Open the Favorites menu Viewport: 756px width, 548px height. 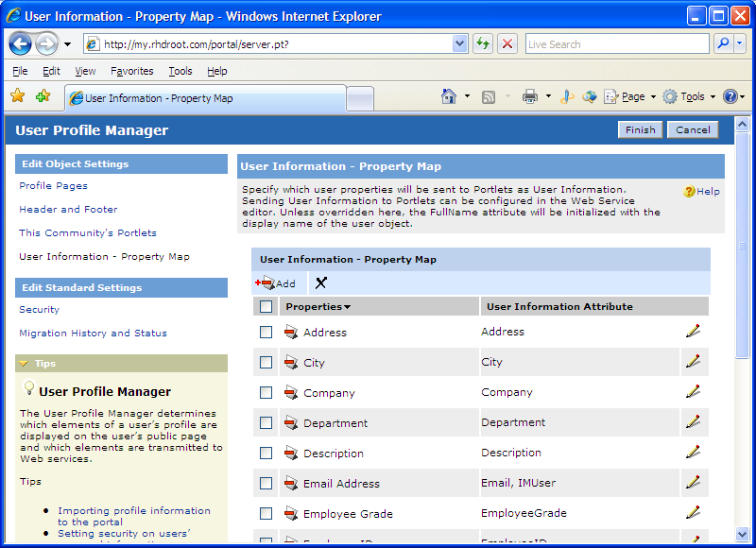point(131,70)
